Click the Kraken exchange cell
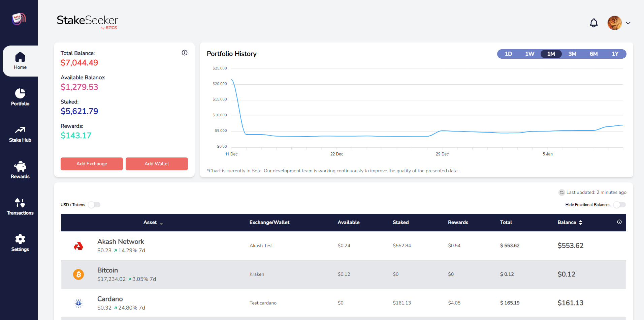The height and width of the screenshot is (320, 644). click(x=257, y=274)
